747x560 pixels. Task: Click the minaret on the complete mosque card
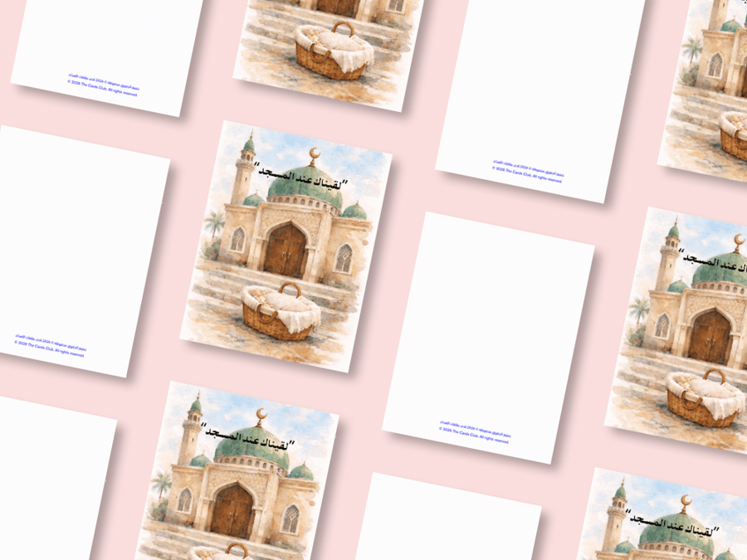pos(244,168)
